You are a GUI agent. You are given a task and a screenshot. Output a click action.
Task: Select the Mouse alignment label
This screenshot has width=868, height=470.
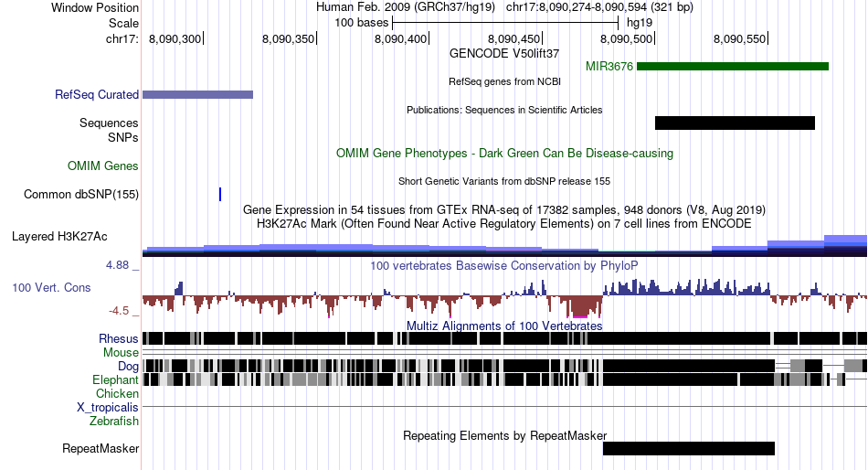[x=121, y=353]
